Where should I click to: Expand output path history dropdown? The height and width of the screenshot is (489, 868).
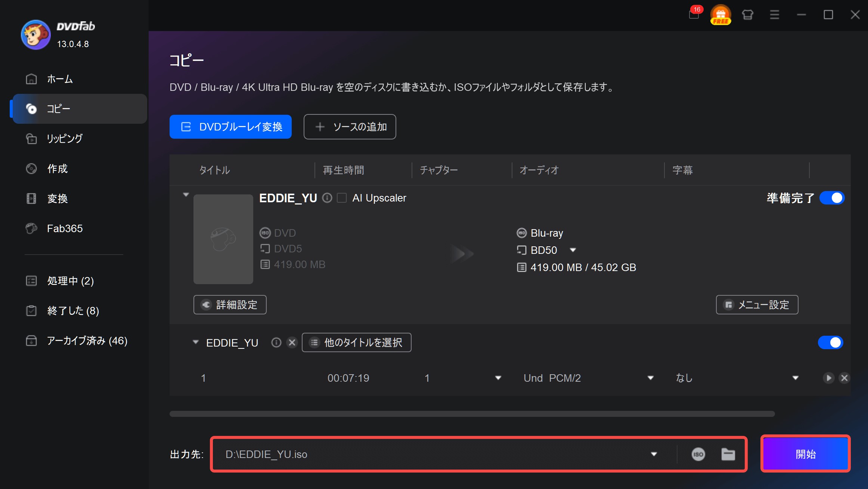coord(654,454)
